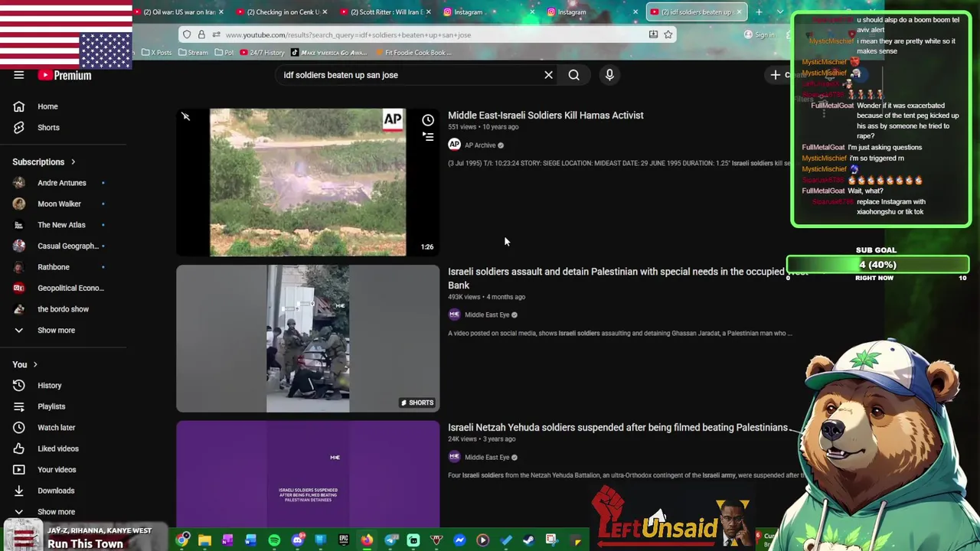This screenshot has height=551, width=980.
Task: Open File Explorer from the taskbar
Action: 204,541
